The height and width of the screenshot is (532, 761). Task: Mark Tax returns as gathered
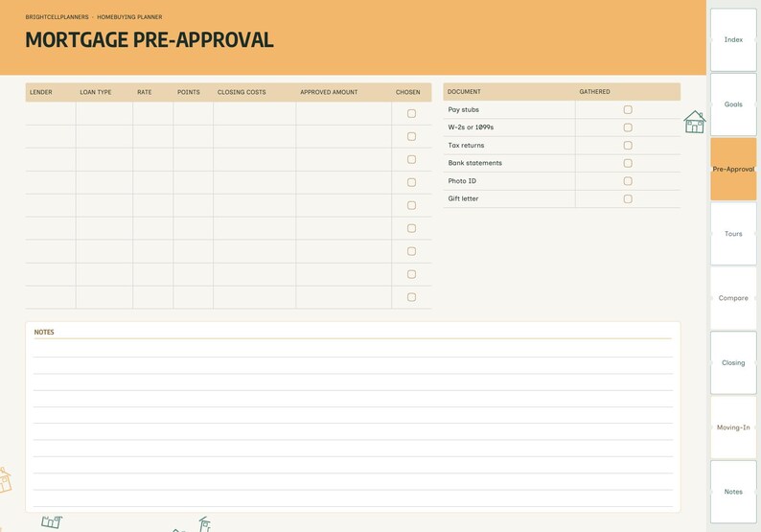pos(628,146)
